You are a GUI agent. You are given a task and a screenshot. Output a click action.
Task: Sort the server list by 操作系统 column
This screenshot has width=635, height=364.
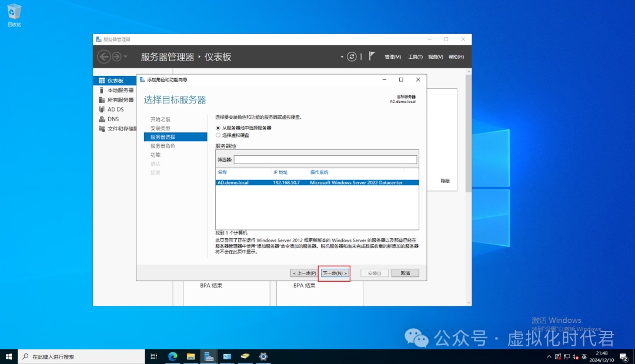[x=319, y=172]
